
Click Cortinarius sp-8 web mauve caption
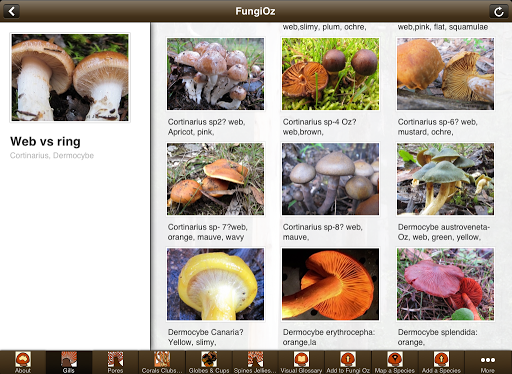(322, 232)
